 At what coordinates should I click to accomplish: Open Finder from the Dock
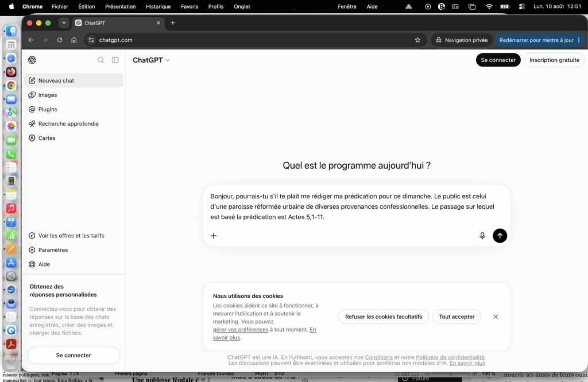[x=11, y=31]
